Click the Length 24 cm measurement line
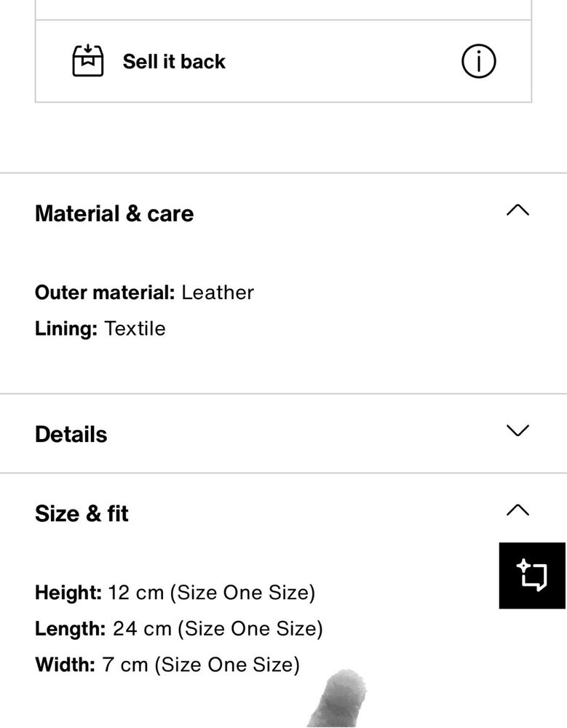Image resolution: width=567 pixels, height=728 pixels. point(179,629)
